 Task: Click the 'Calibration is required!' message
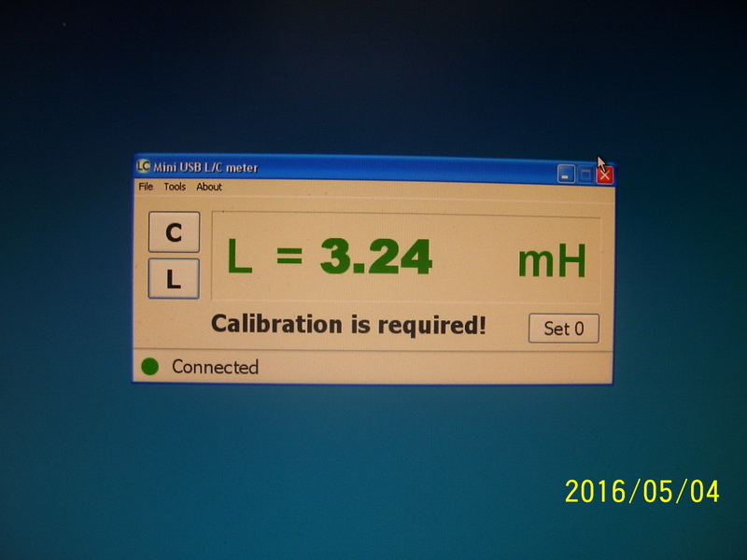pyautogui.click(x=348, y=325)
